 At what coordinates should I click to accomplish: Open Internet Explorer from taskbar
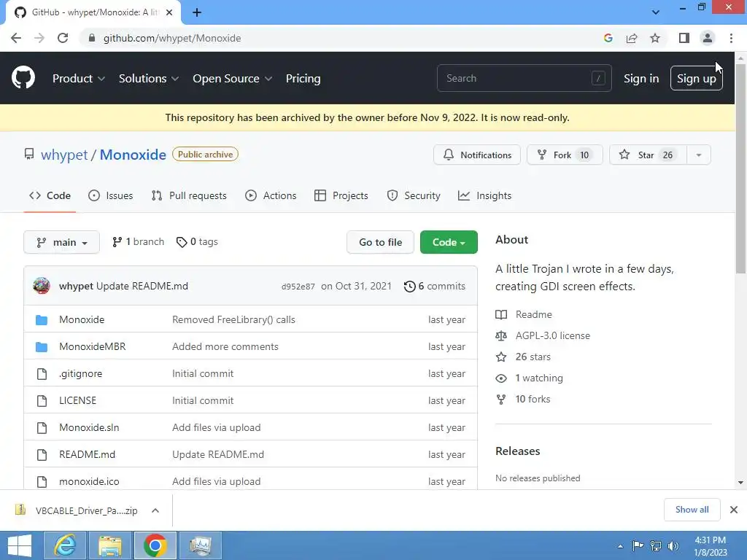(x=65, y=545)
